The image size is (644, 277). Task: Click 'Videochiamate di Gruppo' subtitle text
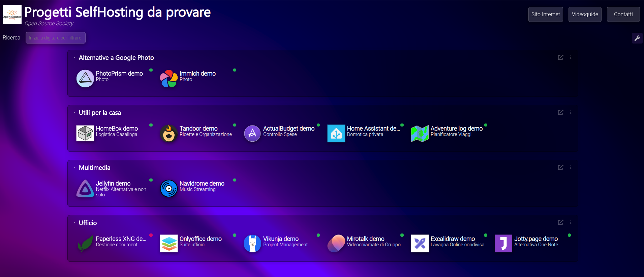click(x=374, y=245)
